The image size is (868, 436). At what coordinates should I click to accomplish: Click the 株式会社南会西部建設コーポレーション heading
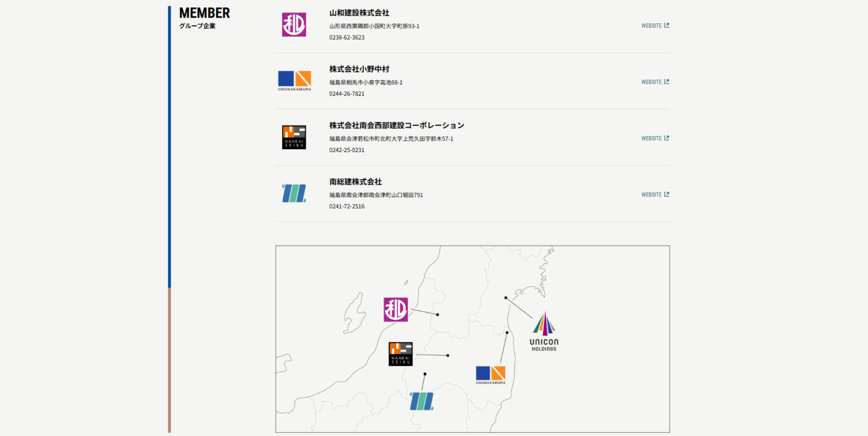point(397,125)
